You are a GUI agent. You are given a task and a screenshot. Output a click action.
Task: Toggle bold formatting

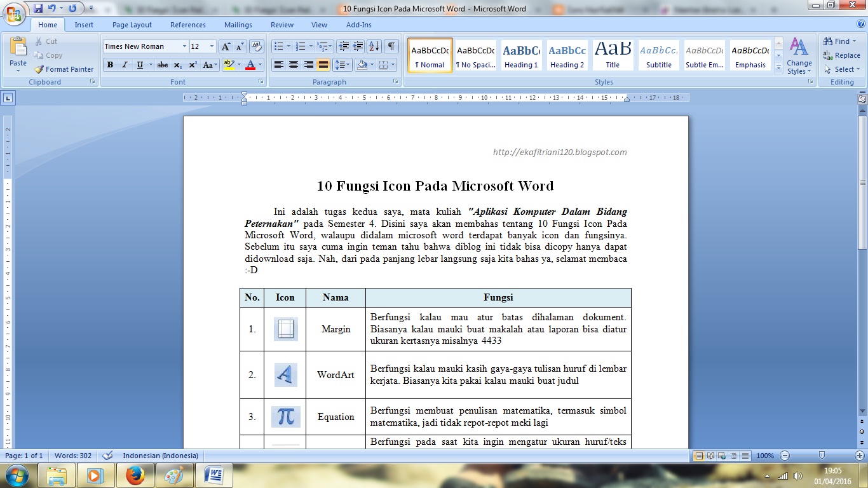tap(110, 65)
